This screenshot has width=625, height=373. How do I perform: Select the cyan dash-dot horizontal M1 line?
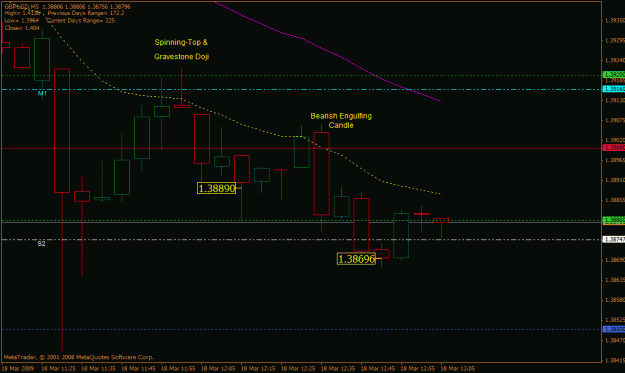pyautogui.click(x=301, y=89)
